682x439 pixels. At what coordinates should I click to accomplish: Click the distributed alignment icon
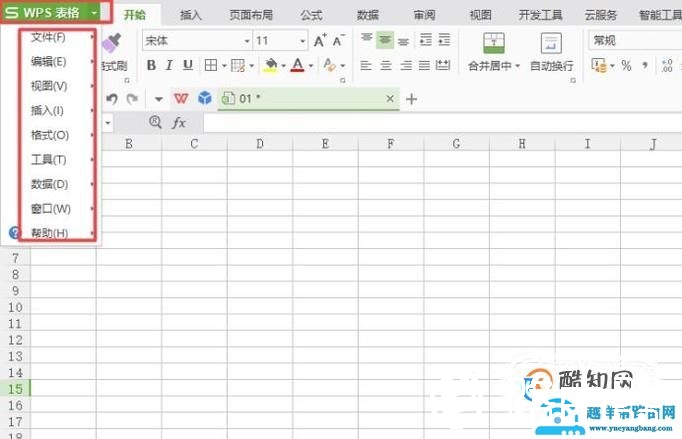(443, 66)
